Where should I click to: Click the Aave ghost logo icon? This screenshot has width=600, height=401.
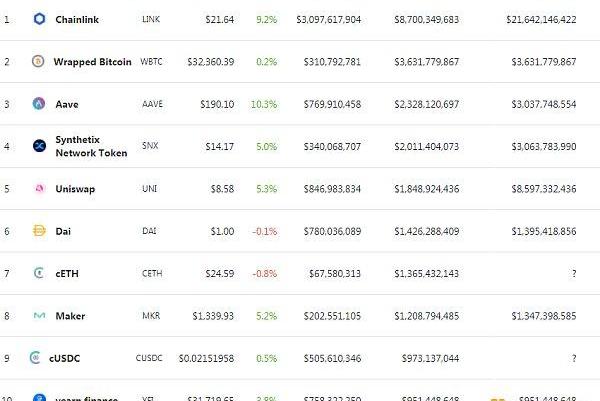pyautogui.click(x=39, y=104)
